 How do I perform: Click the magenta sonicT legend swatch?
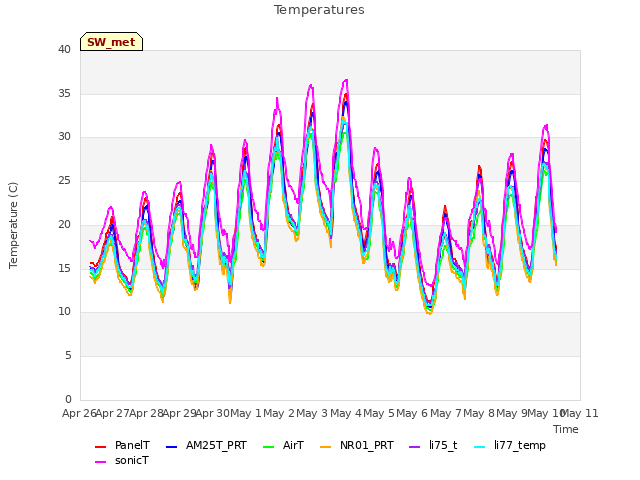[x=100, y=462]
